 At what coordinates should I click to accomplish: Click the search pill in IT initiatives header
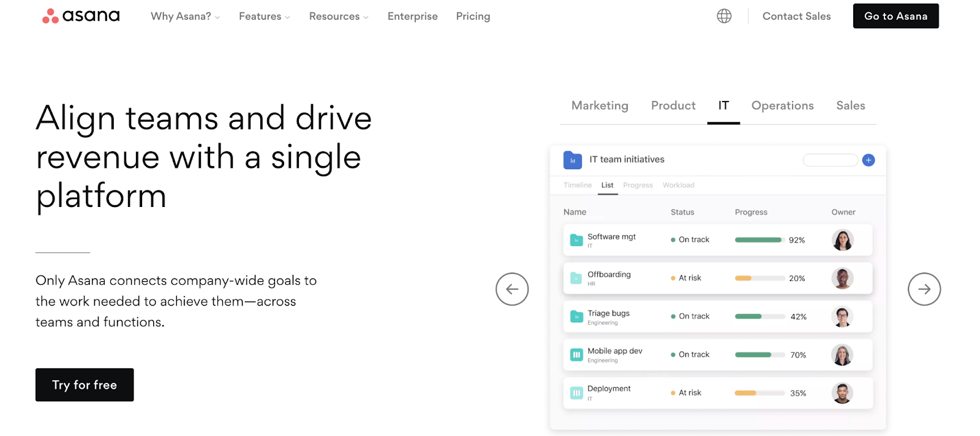[830, 160]
